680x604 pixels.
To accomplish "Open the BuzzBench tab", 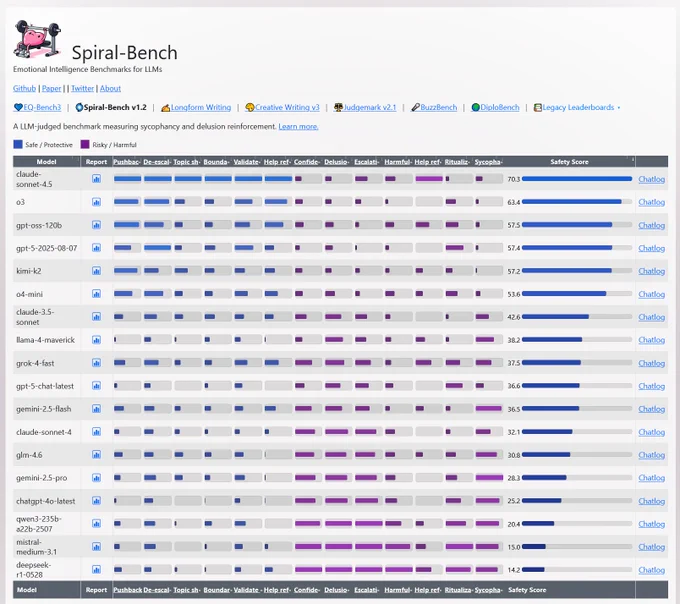I will (x=434, y=107).
